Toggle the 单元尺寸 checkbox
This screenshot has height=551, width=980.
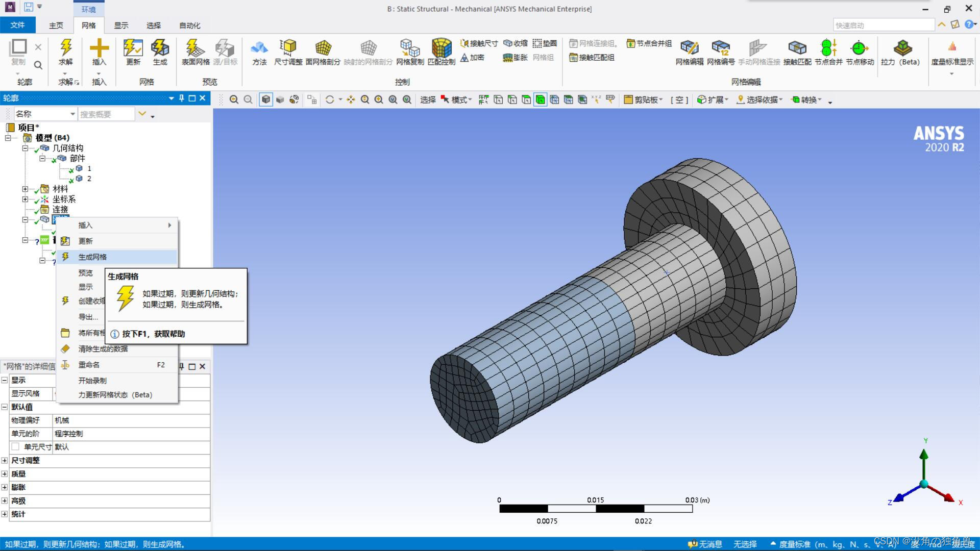[16, 447]
